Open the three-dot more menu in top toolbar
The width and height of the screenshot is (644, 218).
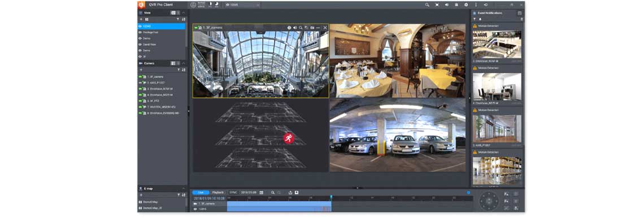476,5
